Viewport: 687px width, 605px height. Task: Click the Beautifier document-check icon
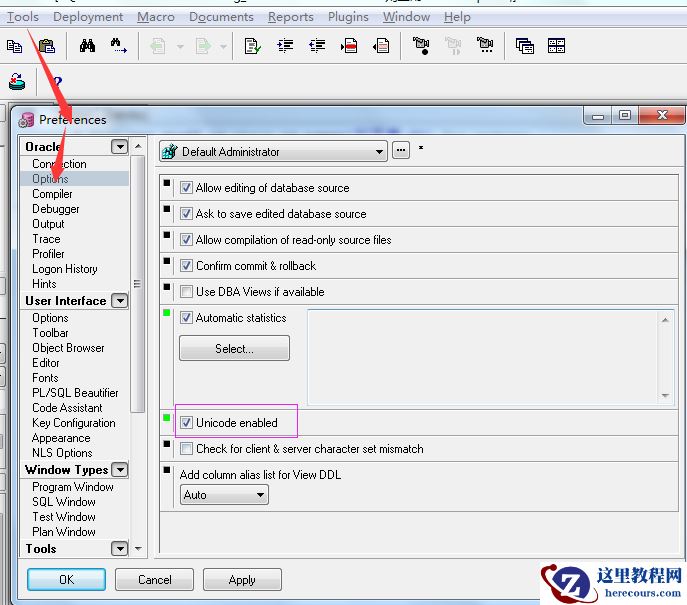click(252, 46)
